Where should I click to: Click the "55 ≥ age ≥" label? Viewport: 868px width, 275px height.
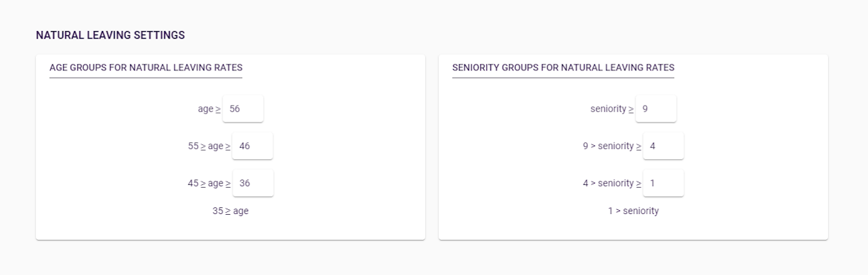(209, 146)
